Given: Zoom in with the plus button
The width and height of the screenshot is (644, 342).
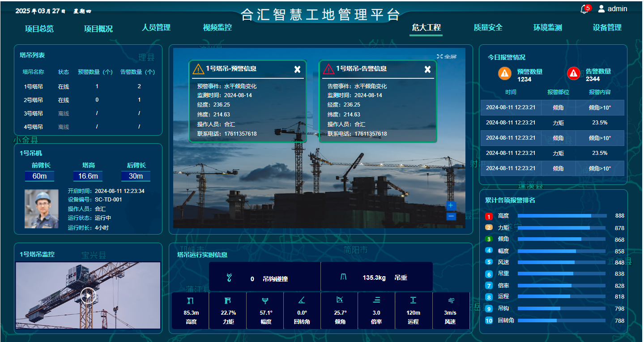Looking at the screenshot, I should click(x=451, y=206).
